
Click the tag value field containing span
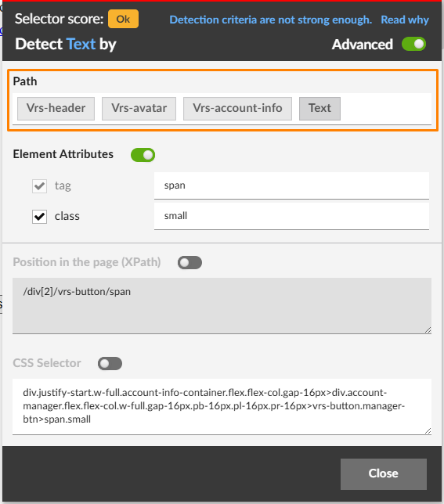pos(291,185)
